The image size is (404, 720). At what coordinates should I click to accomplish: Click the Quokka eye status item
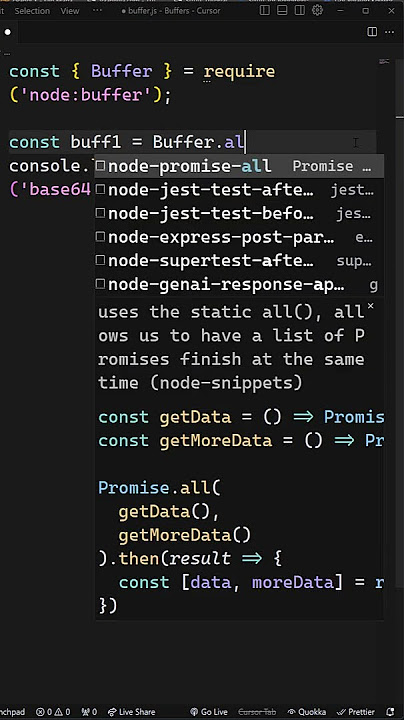click(306, 712)
